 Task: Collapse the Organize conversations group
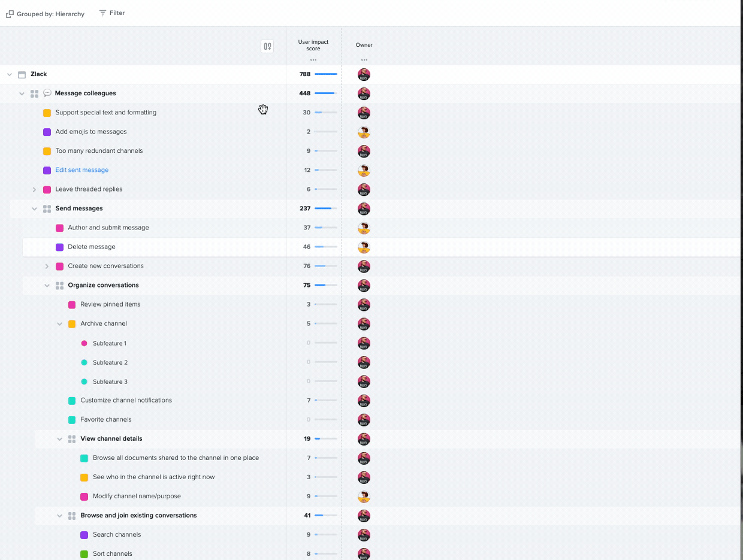point(47,286)
